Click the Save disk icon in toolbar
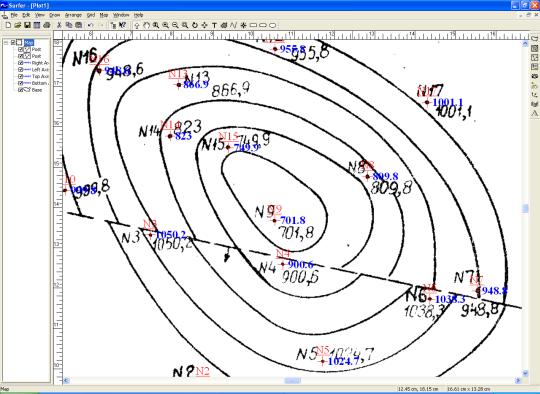Image resolution: width=540 pixels, height=394 pixels. pos(28,25)
